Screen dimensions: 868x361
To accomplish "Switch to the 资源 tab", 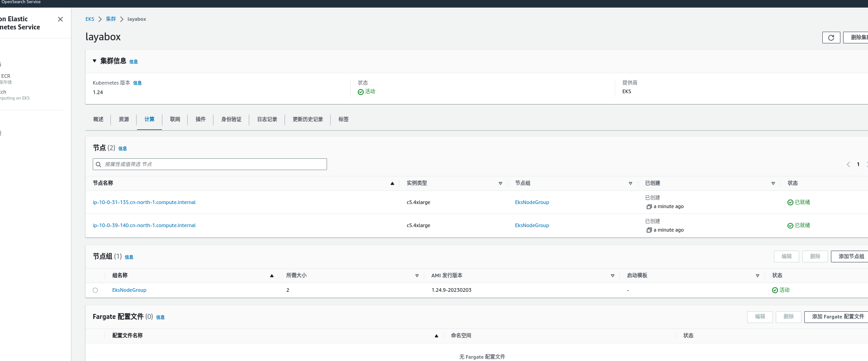I will [124, 119].
